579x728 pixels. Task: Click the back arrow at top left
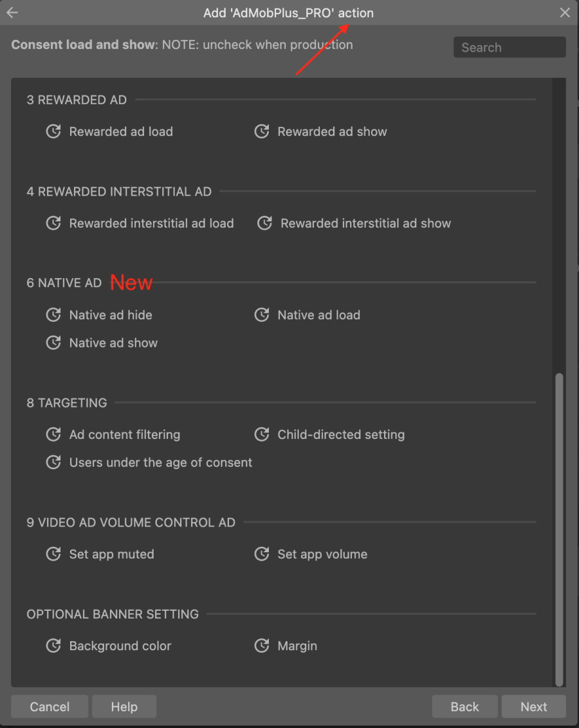coord(12,12)
